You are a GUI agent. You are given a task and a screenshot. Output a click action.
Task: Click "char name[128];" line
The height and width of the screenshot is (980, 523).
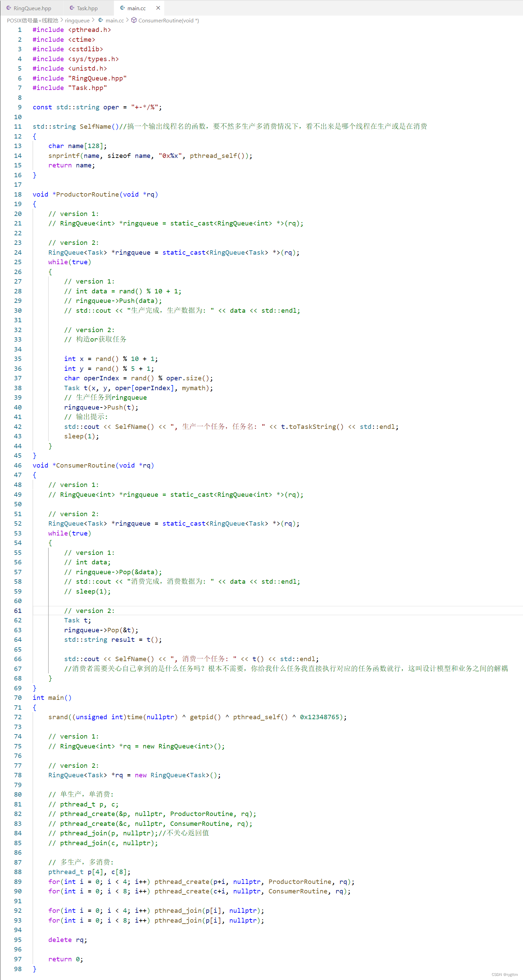(x=78, y=146)
